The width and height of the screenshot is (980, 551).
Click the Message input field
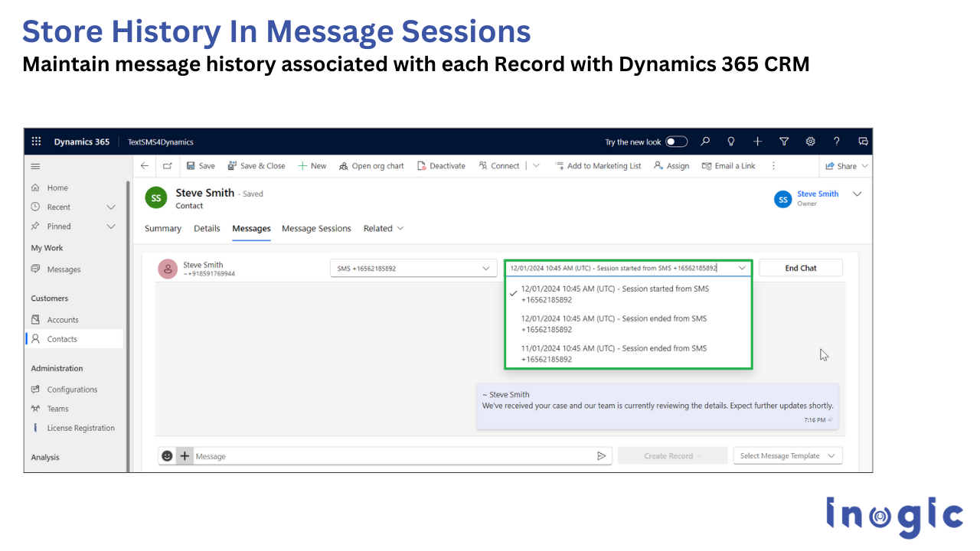point(392,456)
